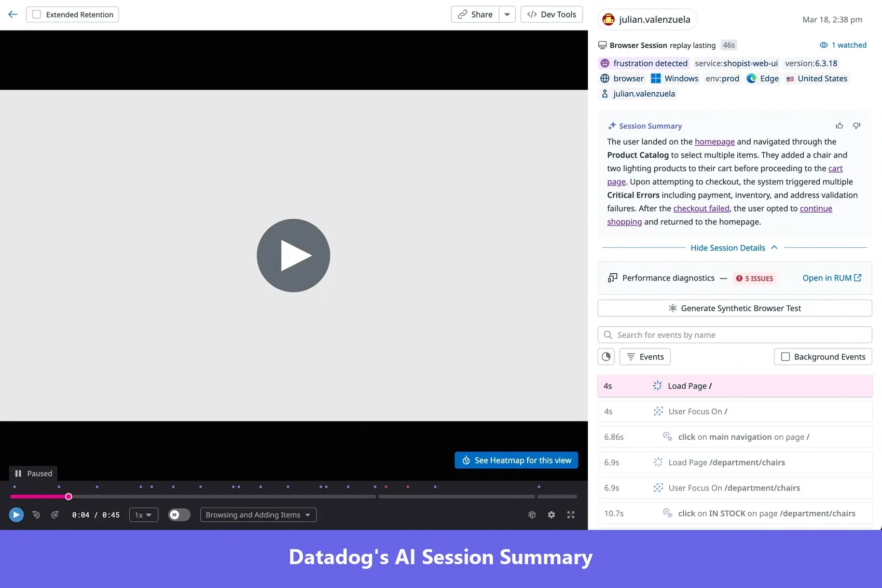882x588 pixels.
Task: Skip forward 10 seconds in the replay
Action: 55,515
